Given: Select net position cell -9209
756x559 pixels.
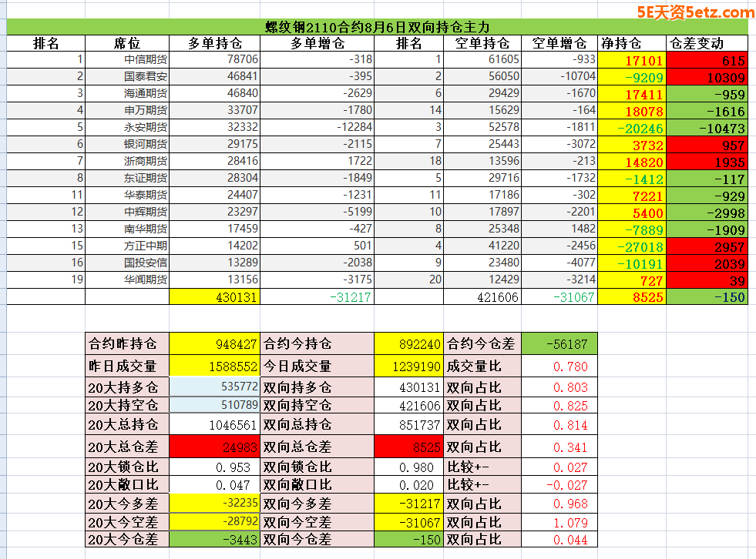Looking at the screenshot, I should pyautogui.click(x=632, y=77).
